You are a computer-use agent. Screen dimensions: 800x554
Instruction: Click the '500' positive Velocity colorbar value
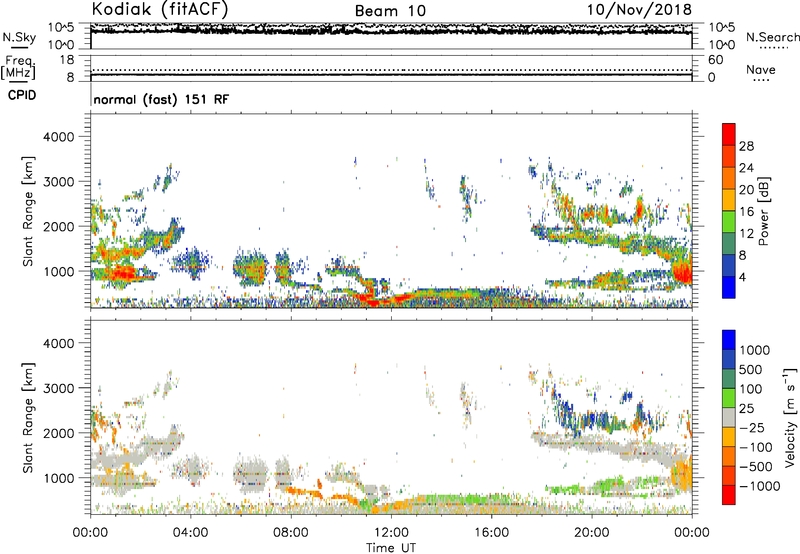click(751, 369)
